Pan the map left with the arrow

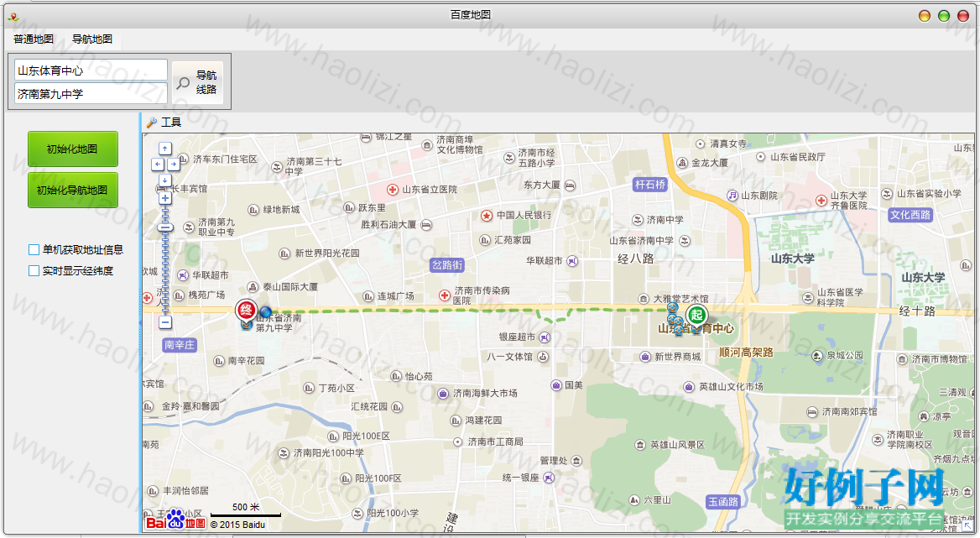click(x=158, y=165)
